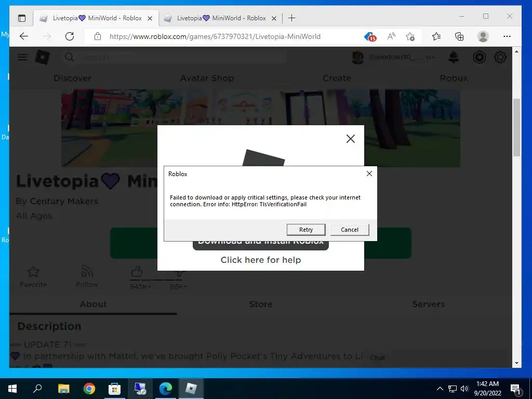532x399 pixels.
Task: Click the Roblox logo home icon
Action: pyautogui.click(x=43, y=57)
